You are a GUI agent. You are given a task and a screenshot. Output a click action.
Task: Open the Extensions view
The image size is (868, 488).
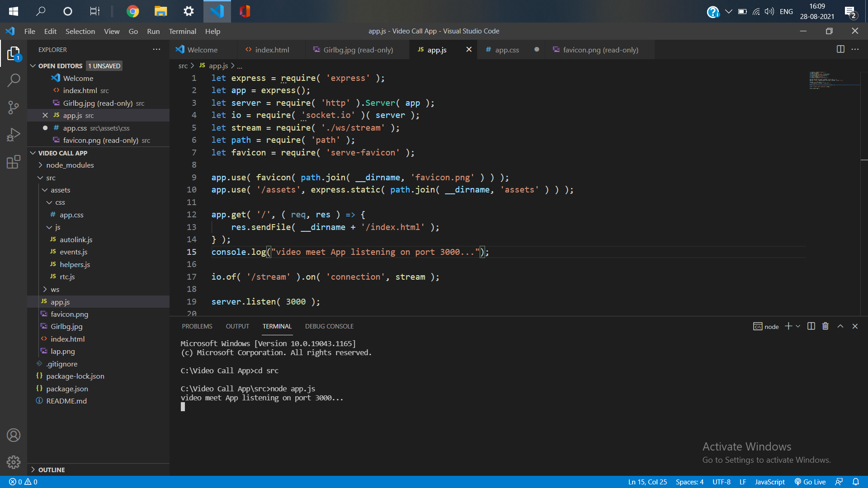coord(14,162)
